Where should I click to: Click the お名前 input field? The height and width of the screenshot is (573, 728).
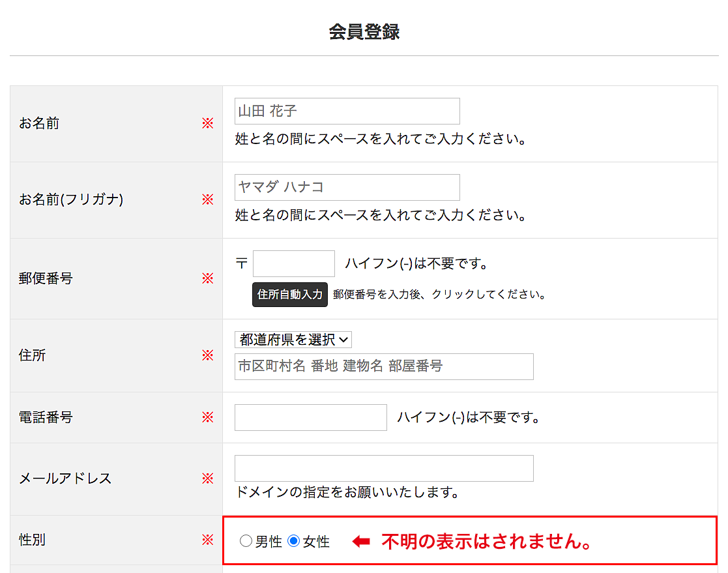[347, 111]
